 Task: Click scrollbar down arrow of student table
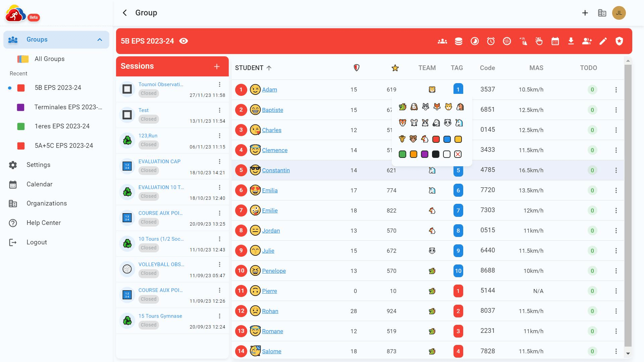point(628,353)
